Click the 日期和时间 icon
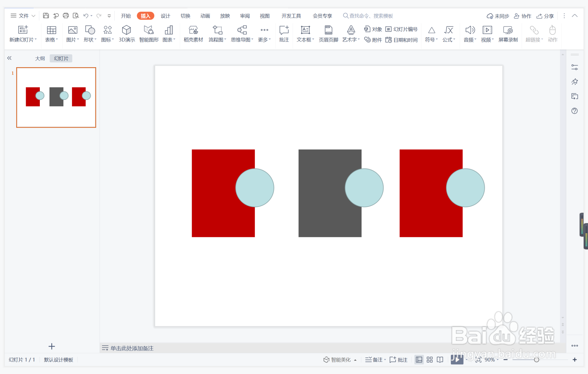The height and width of the screenshot is (374, 588). [x=402, y=40]
